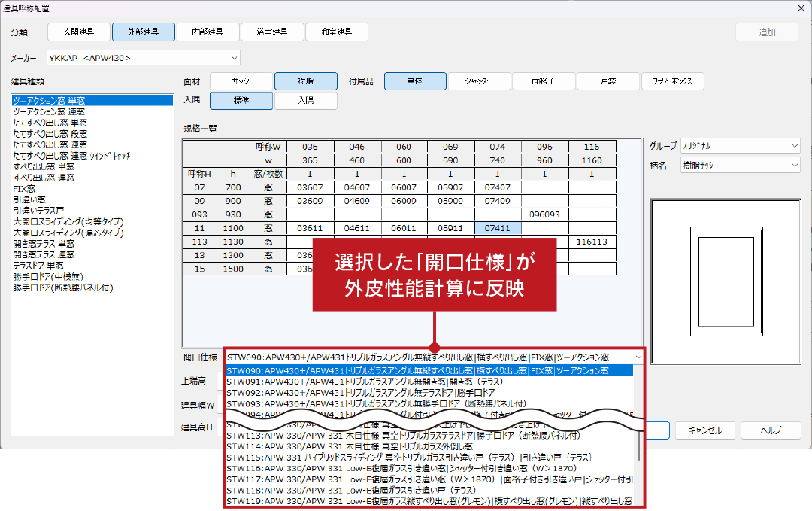The width and height of the screenshot is (812, 511).
Task: Select the 入隅 toggle button
Action: [x=305, y=100]
